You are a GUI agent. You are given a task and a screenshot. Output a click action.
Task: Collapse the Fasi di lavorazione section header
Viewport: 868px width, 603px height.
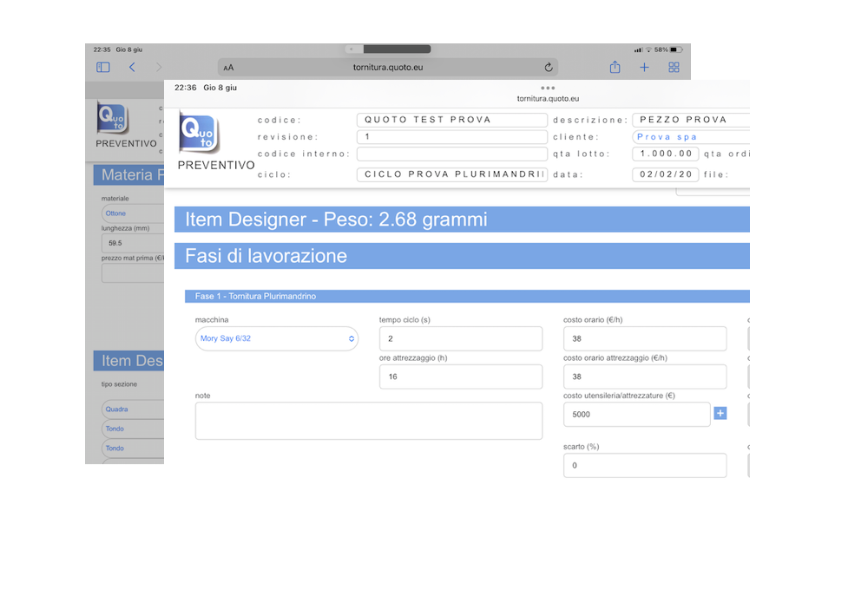pos(463,256)
